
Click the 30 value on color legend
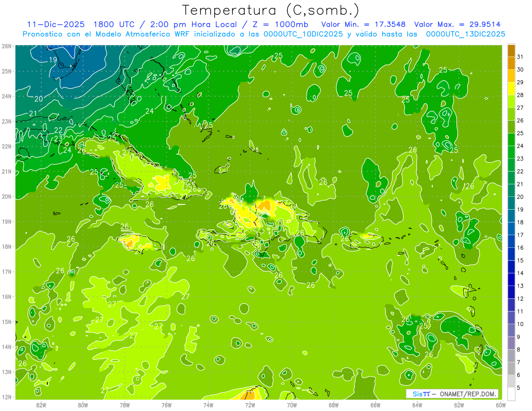click(520, 70)
